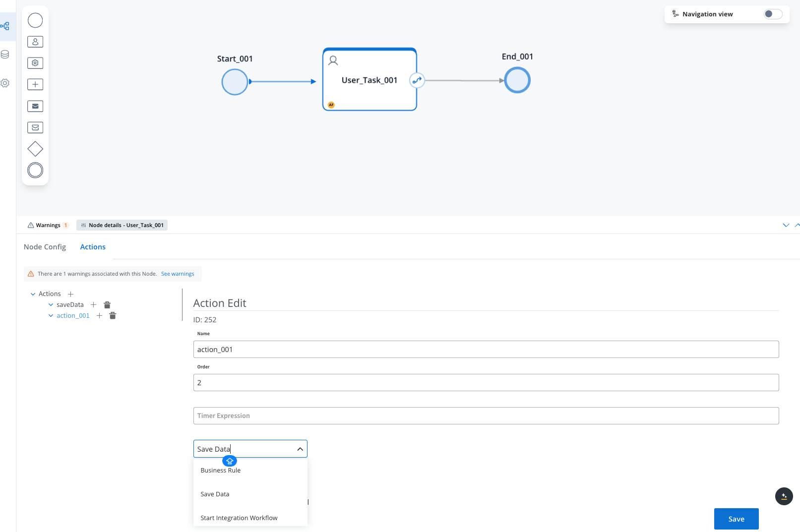Collapse the saveData tree chevron
The width and height of the screenshot is (800, 532).
[x=51, y=305]
